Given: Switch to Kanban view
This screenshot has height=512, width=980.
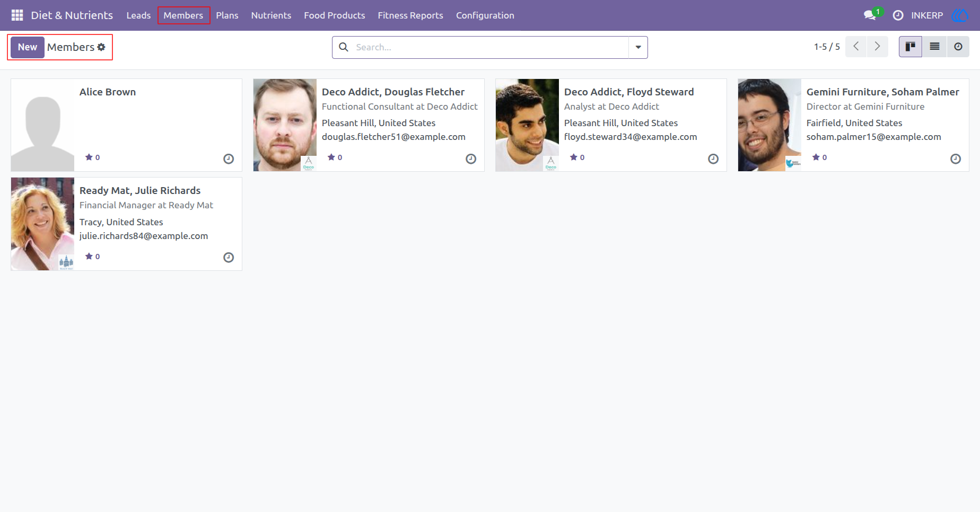Looking at the screenshot, I should pos(911,47).
